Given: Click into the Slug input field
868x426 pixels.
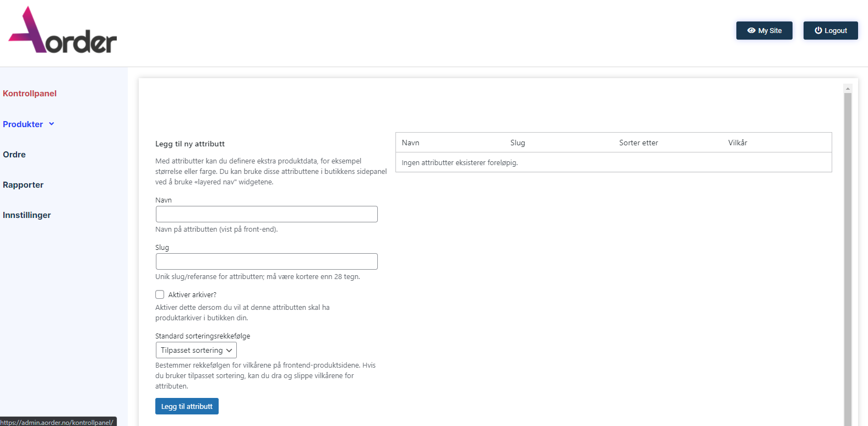Looking at the screenshot, I should click(x=267, y=261).
